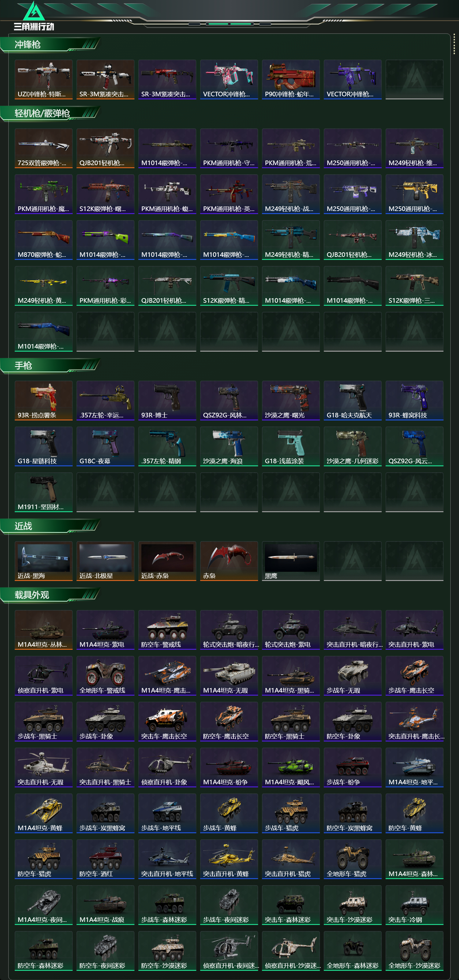Open the 近战-黑海 melee weapon
459x980 pixels.
[44, 561]
